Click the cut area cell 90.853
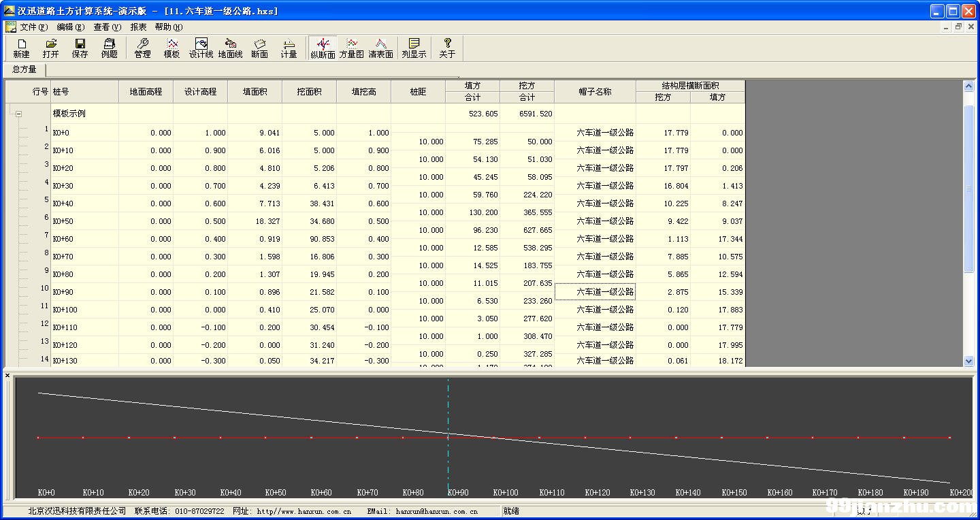Screen dimensions: 980x520 pos(310,239)
